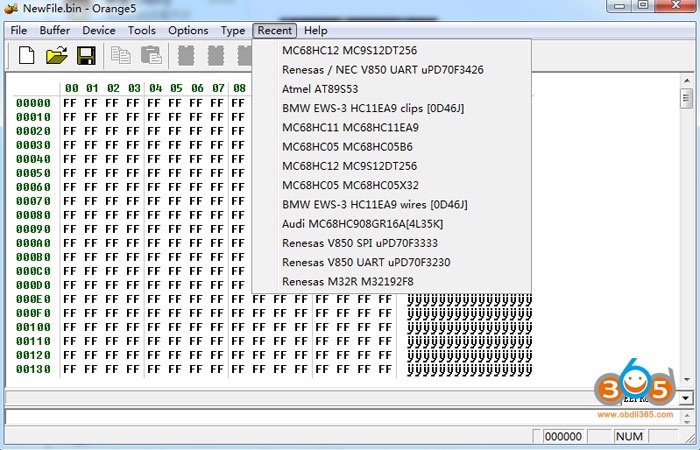Image resolution: width=700 pixels, height=450 pixels.
Task: Click the first gray chip icon in toolbar
Action: tap(186, 56)
